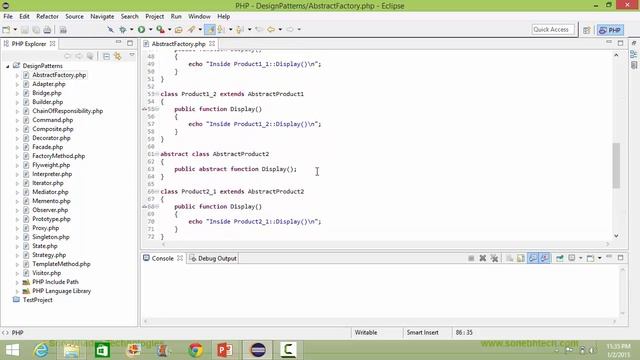Open dropdown arrow beside Debug icon
Screen dimensions: 640x360
[131, 29]
